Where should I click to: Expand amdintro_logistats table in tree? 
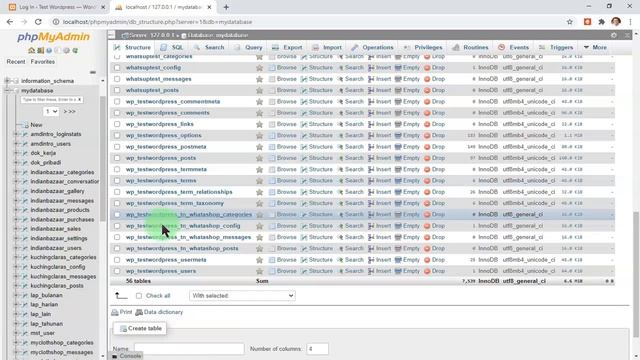16,134
